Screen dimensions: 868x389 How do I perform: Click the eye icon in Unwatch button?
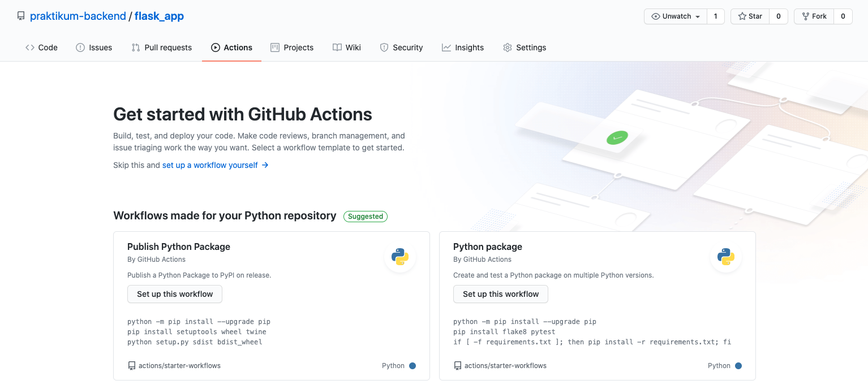click(x=656, y=16)
